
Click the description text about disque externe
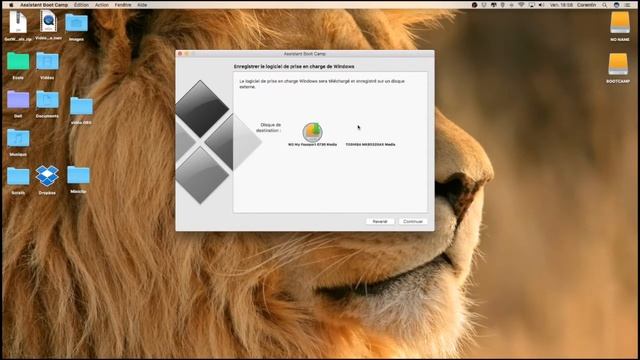pyautogui.click(x=322, y=84)
